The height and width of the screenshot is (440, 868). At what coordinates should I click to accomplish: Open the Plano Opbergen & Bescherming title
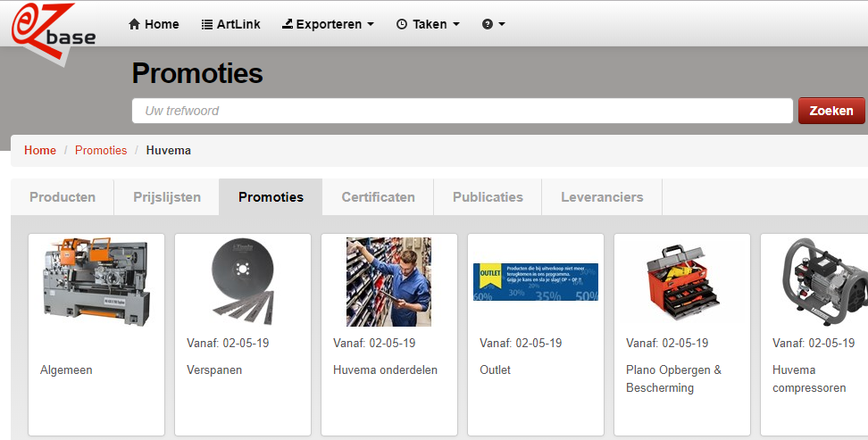(673, 378)
